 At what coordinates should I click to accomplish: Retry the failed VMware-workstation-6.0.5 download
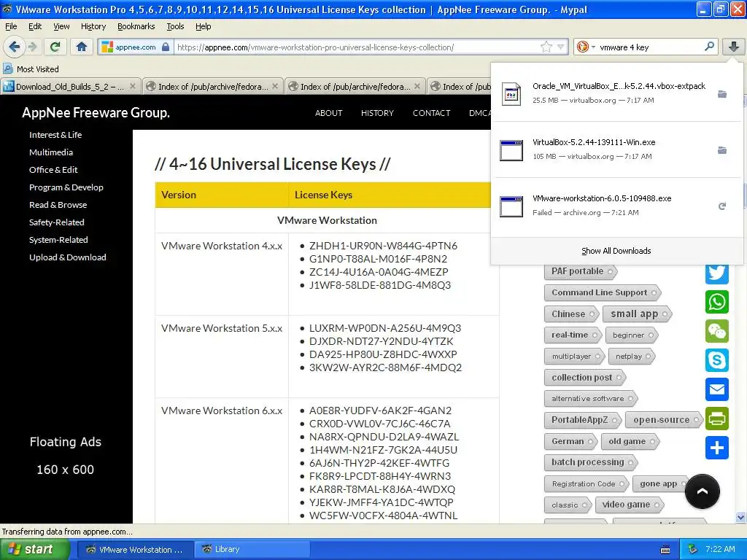pyautogui.click(x=722, y=206)
